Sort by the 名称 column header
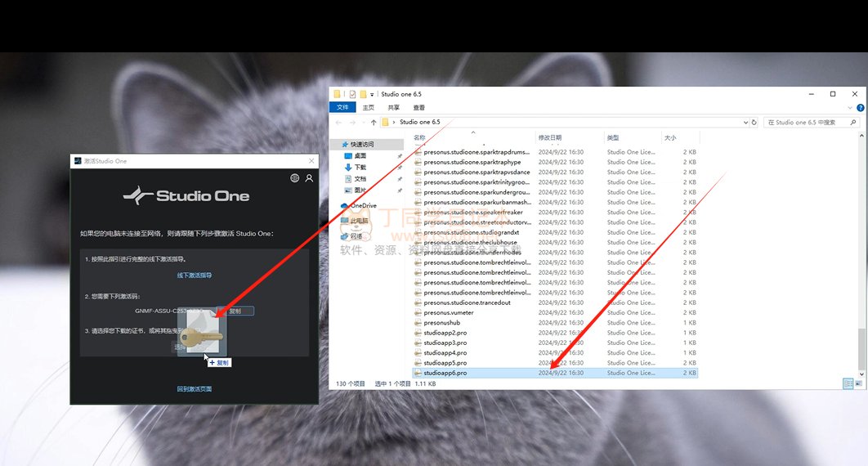This screenshot has width=868, height=466. click(419, 138)
